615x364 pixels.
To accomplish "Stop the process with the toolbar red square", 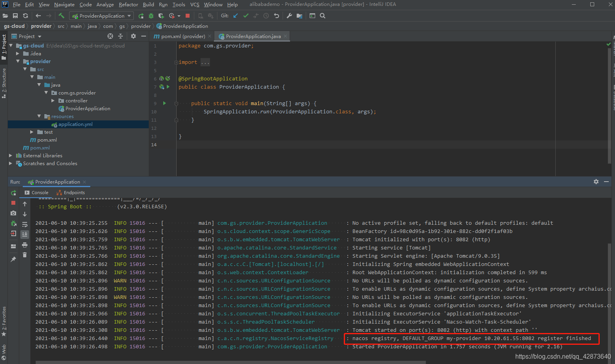I will [188, 16].
